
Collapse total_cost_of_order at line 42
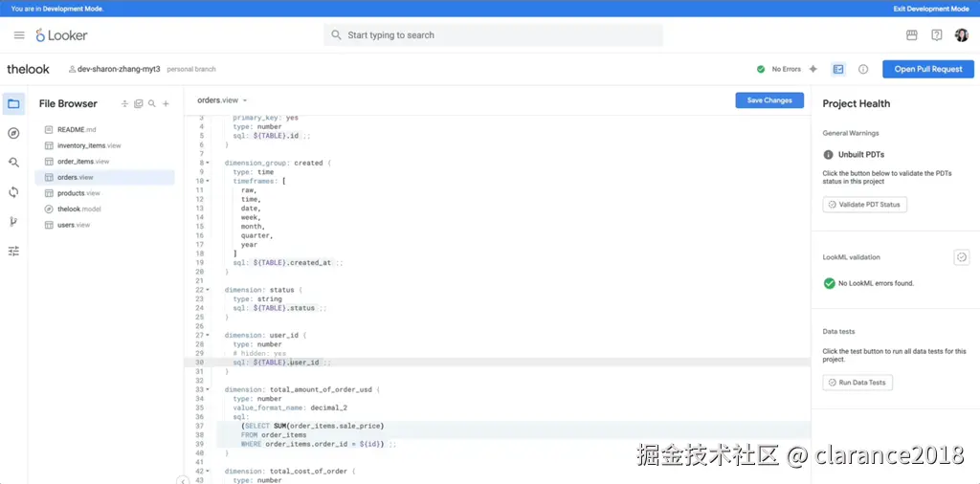tap(207, 471)
